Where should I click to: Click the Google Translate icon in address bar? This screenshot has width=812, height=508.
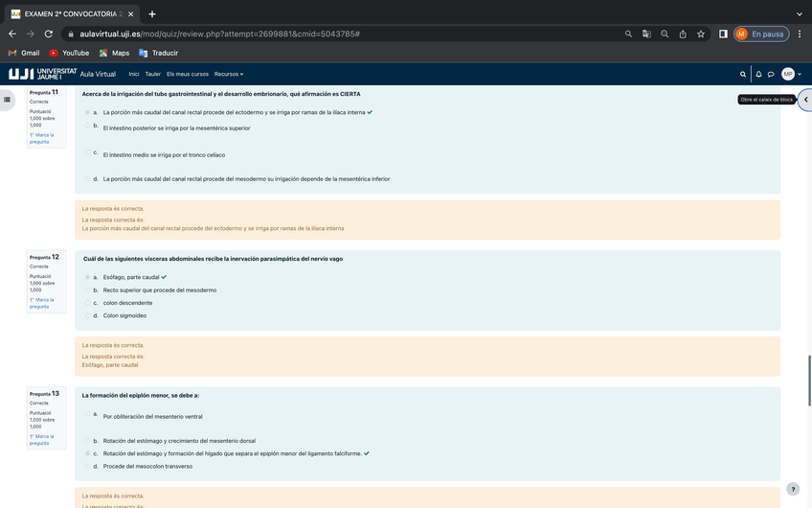[646, 34]
